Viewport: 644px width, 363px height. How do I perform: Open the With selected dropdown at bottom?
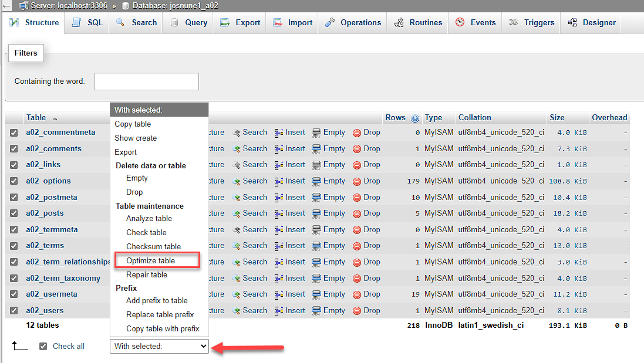pos(159,346)
